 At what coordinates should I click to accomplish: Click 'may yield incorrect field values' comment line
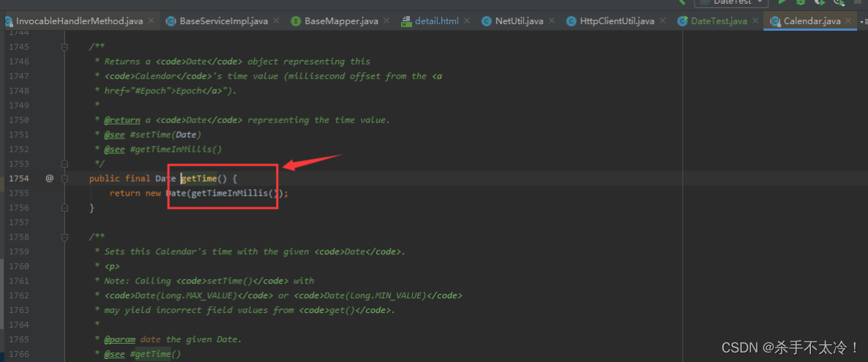pos(244,310)
